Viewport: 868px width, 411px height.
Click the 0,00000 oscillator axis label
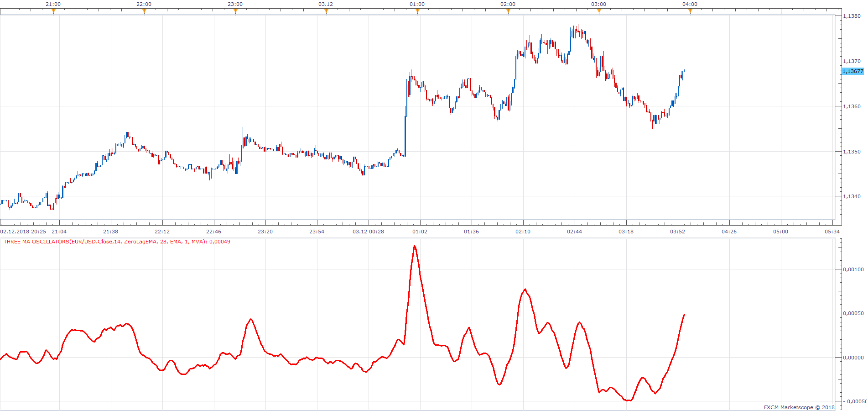853,358
